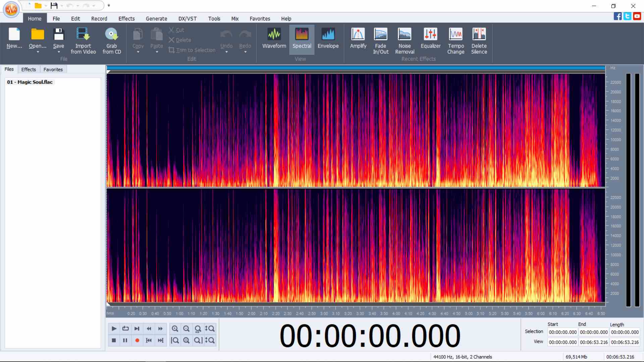Select the Delete Silence effect

pos(479,35)
